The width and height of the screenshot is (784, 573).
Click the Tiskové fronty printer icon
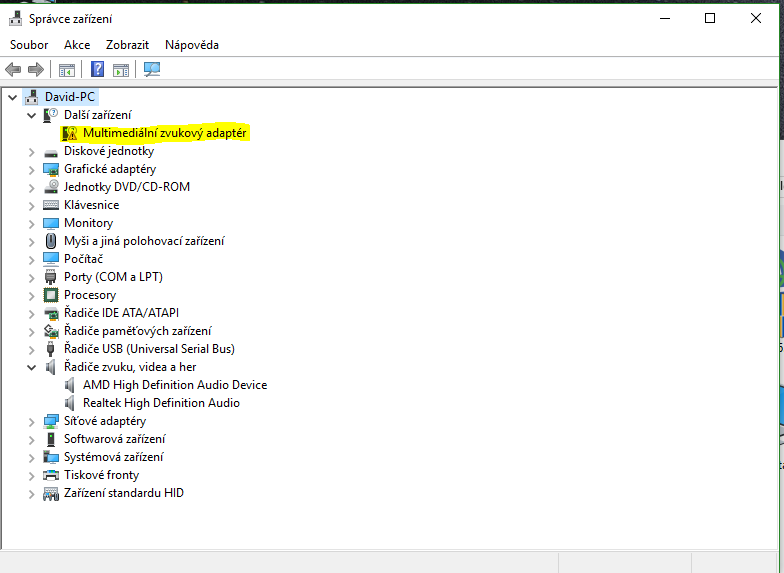(x=50, y=475)
